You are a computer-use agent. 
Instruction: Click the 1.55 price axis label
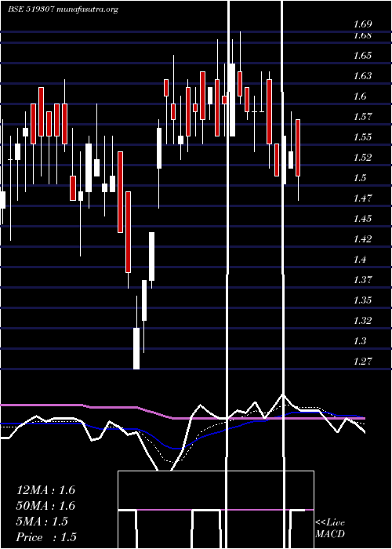point(362,137)
